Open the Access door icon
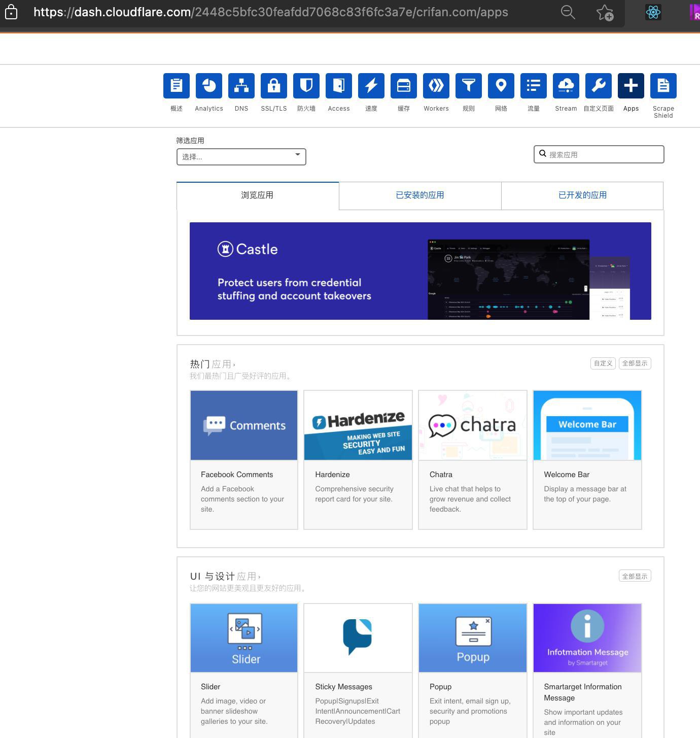This screenshot has width=700, height=738. (338, 86)
